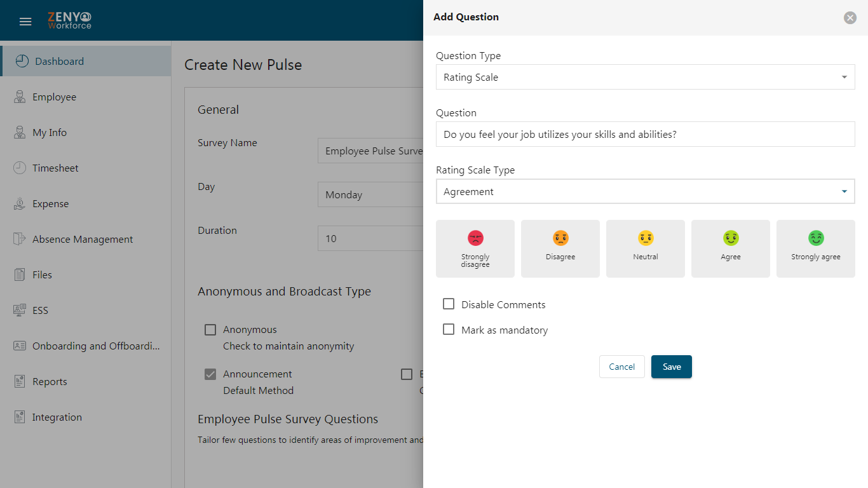Open Integration menu item
Viewport: 868px width, 488px height.
[x=86, y=417]
